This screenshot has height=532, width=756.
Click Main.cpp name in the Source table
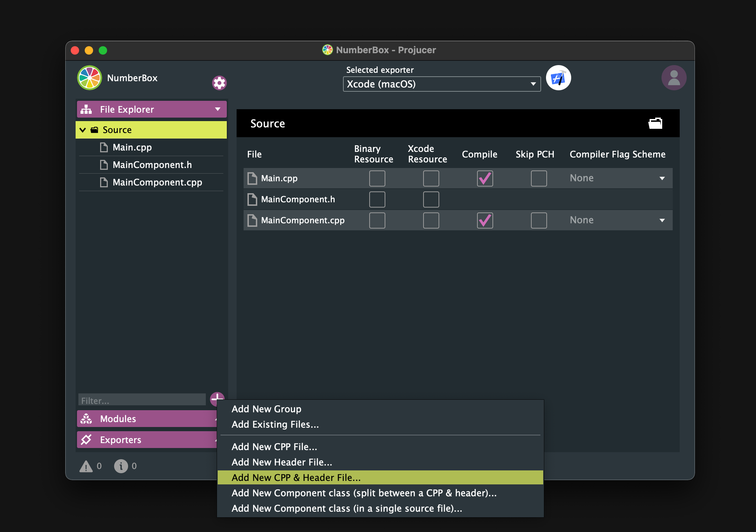pyautogui.click(x=279, y=178)
